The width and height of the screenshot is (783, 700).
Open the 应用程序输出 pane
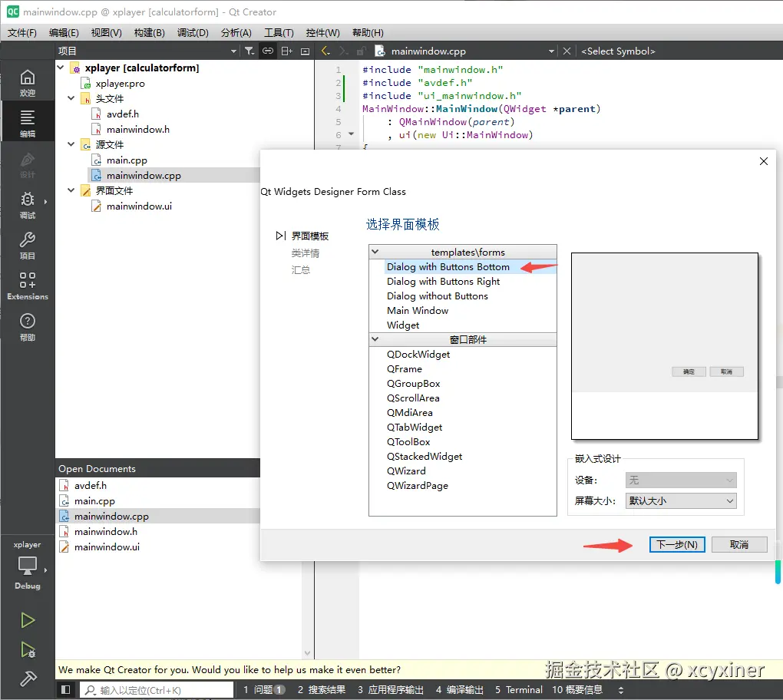391,689
